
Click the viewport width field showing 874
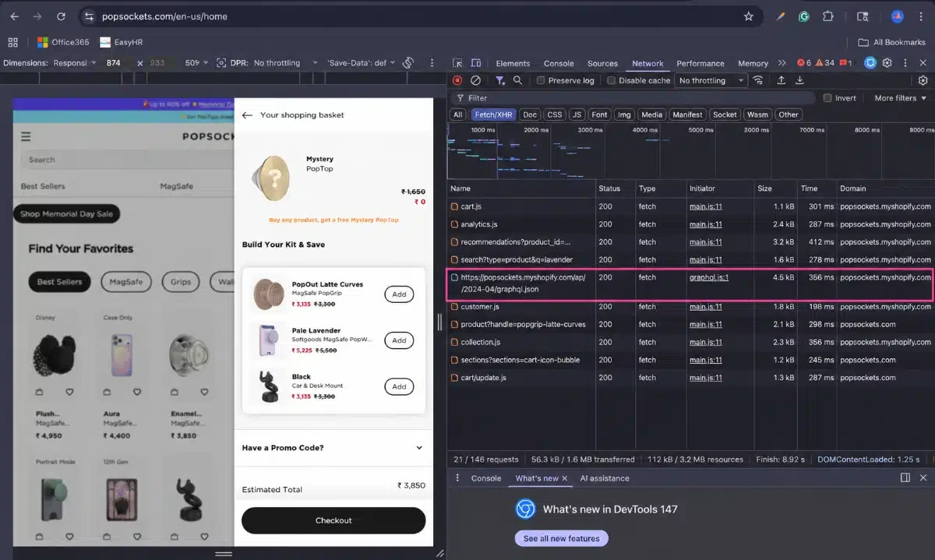coord(114,62)
